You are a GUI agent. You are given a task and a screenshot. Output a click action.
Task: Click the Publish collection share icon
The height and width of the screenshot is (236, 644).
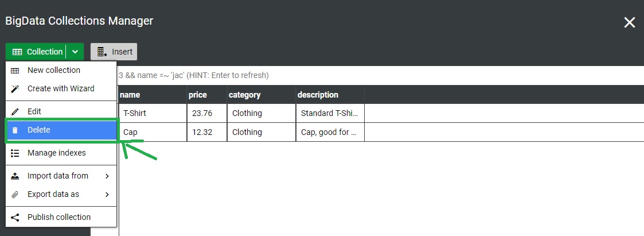(15, 217)
